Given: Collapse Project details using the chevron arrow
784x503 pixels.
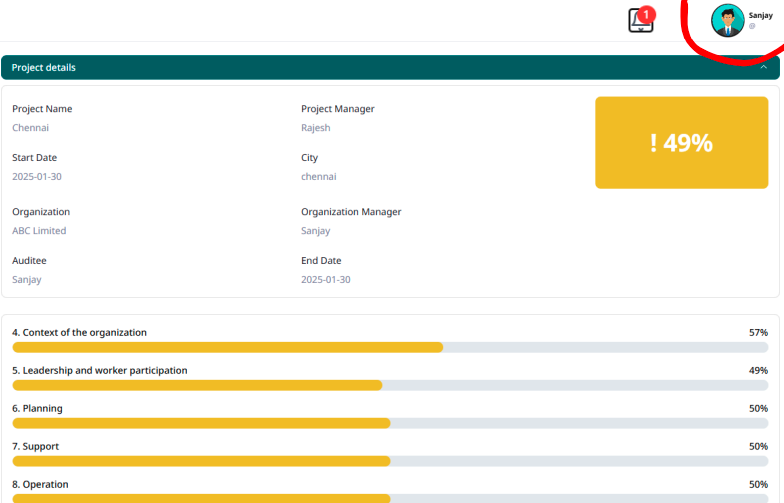Looking at the screenshot, I should pos(764,67).
